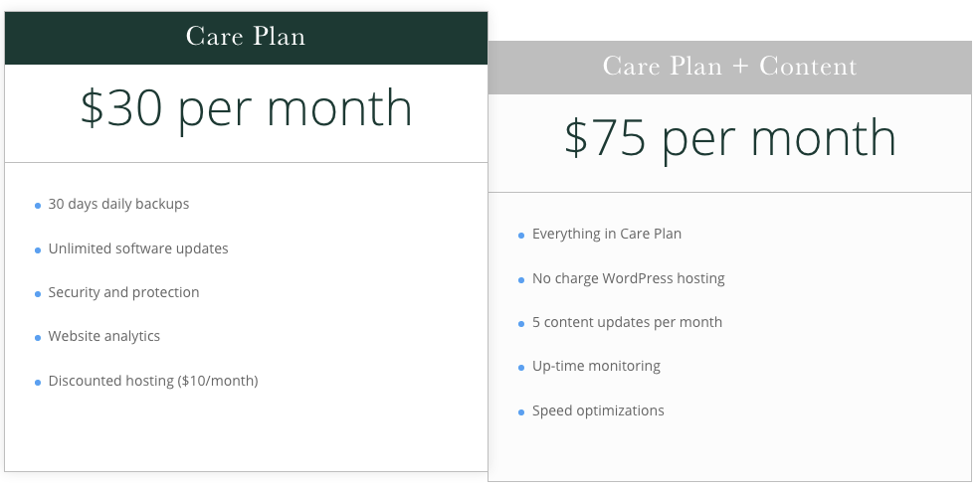Click the bullet beside Everything in Care Plan
Screen dimensions: 980x490
point(521,236)
